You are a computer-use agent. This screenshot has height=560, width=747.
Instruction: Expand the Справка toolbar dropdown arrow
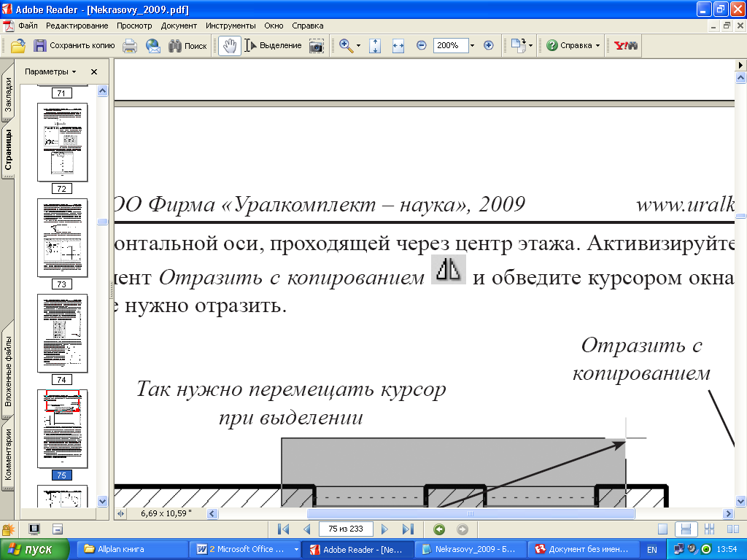598,46
